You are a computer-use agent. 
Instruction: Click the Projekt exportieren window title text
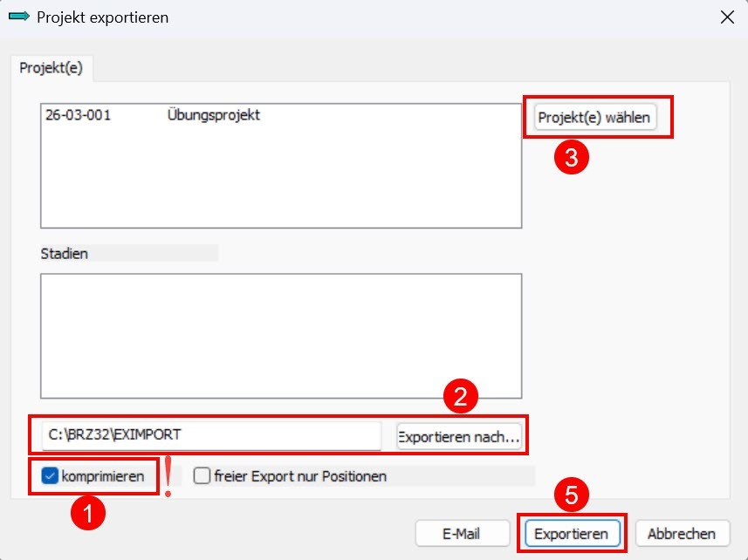[103, 17]
